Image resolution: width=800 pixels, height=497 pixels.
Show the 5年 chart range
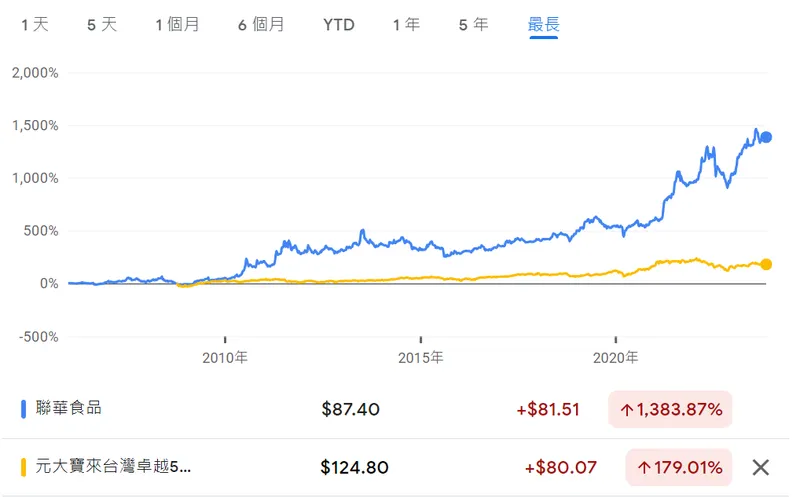pyautogui.click(x=473, y=25)
